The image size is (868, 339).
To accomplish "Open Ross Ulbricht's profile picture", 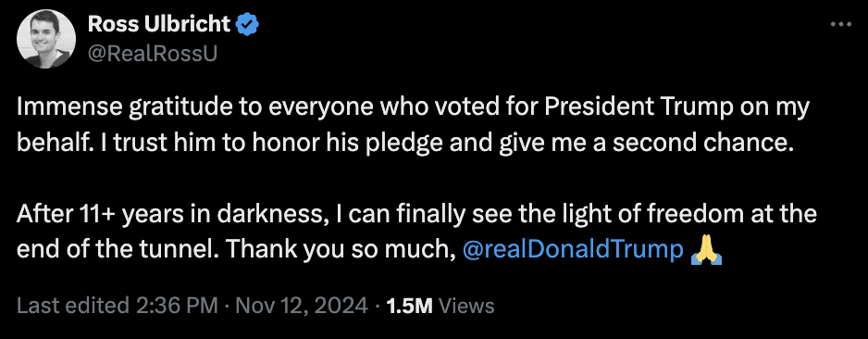I will pyautogui.click(x=46, y=39).
